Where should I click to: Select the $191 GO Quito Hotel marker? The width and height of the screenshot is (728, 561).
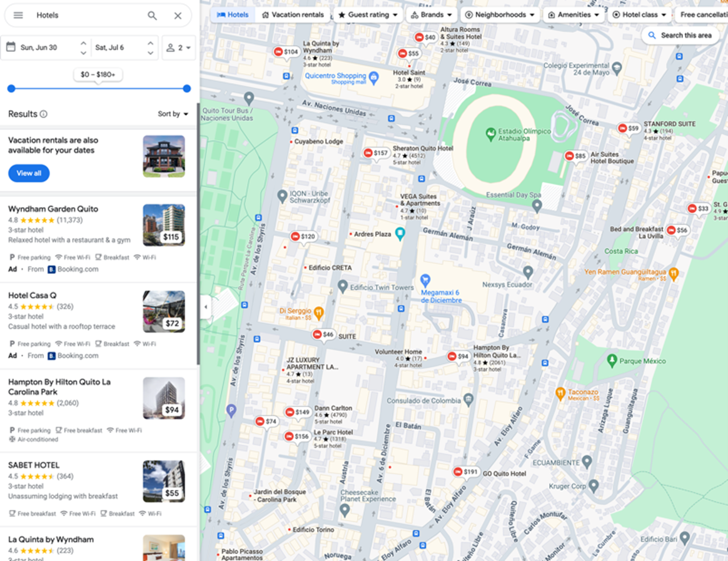coord(467,472)
